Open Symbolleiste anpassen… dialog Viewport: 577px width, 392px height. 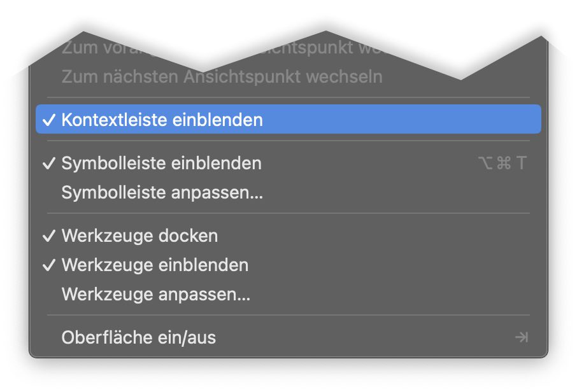(x=162, y=192)
